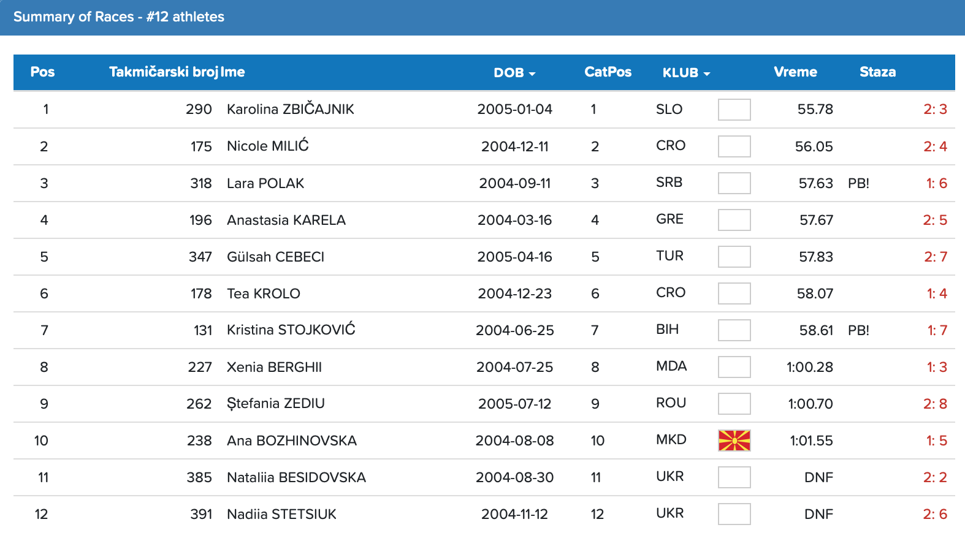Screen dimensions: 965x560
Task: Click the CatPos column header
Action: [x=608, y=72]
